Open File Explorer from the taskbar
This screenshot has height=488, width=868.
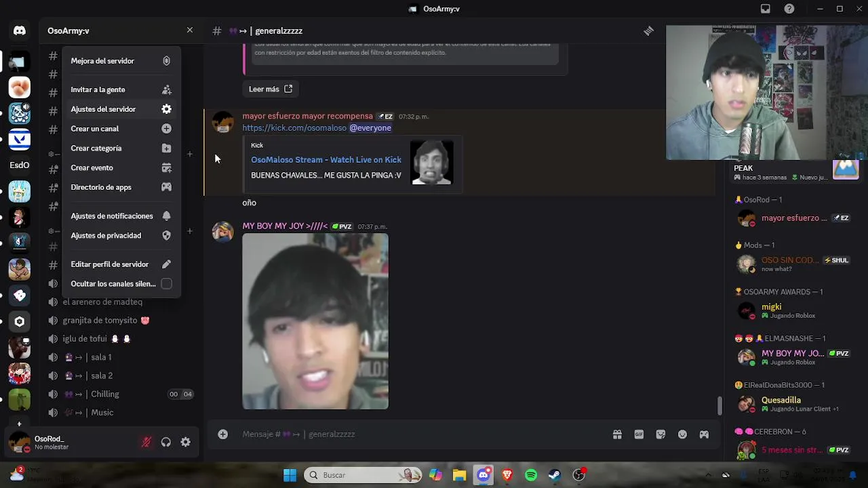[459, 475]
